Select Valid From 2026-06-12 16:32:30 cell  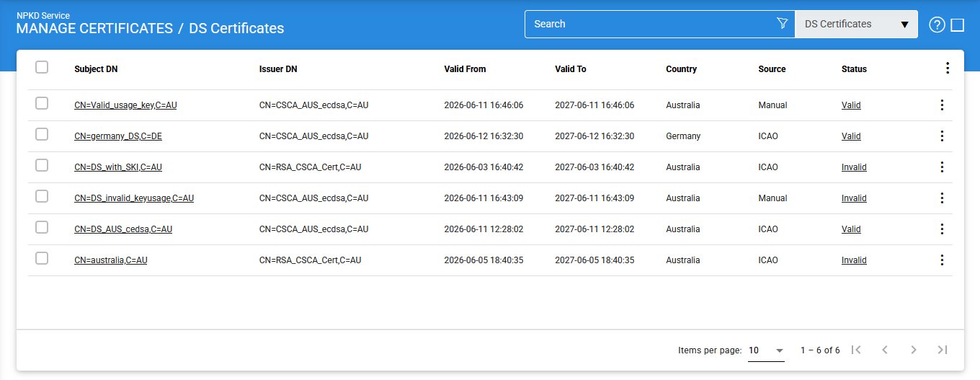[x=484, y=136]
